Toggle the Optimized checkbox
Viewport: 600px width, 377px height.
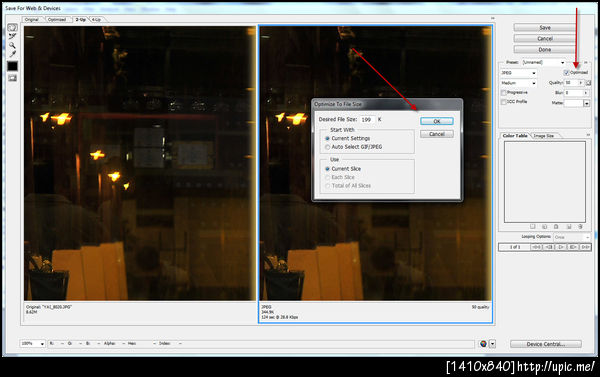566,72
